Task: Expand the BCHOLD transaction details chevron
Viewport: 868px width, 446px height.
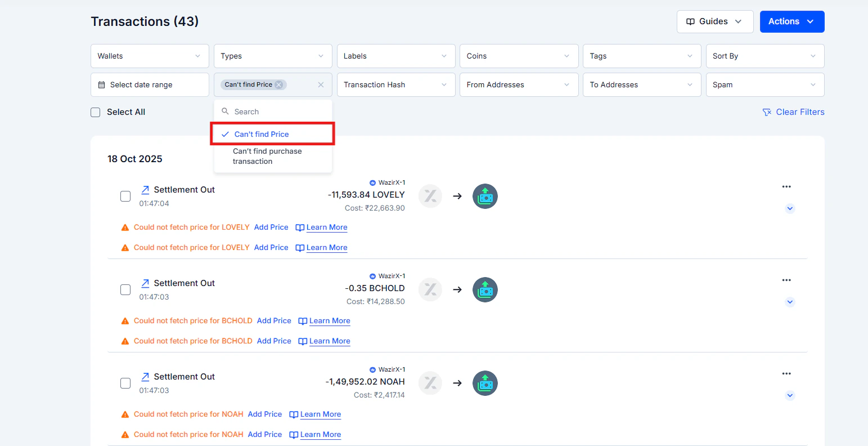Action: point(790,302)
